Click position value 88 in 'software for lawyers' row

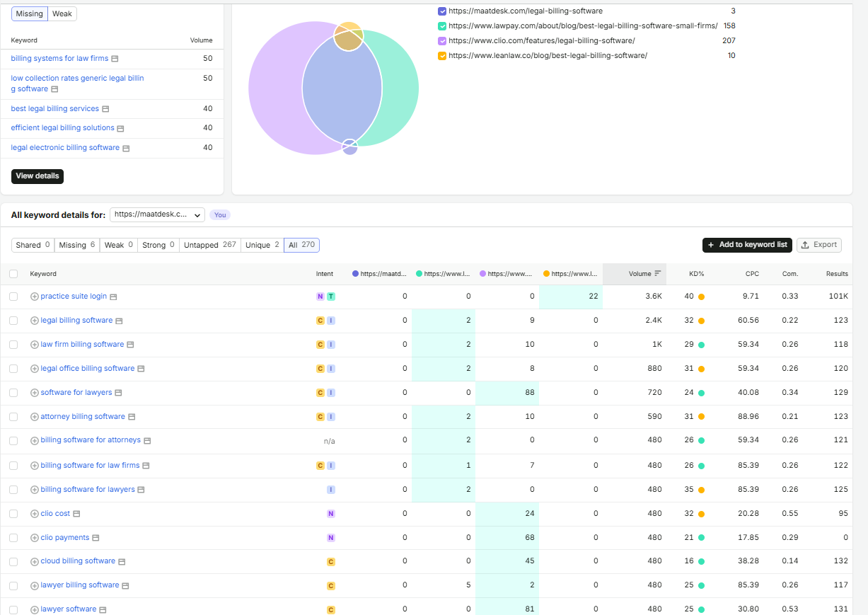[529, 393]
